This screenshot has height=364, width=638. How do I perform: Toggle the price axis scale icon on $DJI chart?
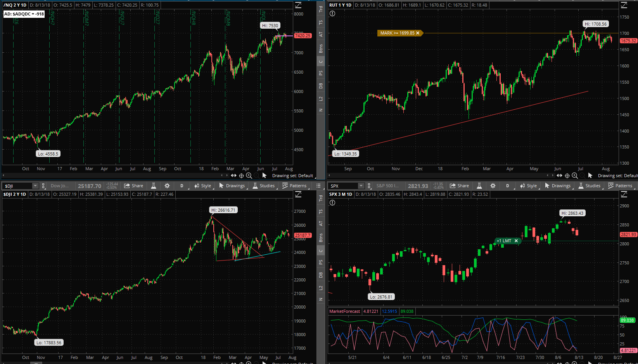coord(298,194)
